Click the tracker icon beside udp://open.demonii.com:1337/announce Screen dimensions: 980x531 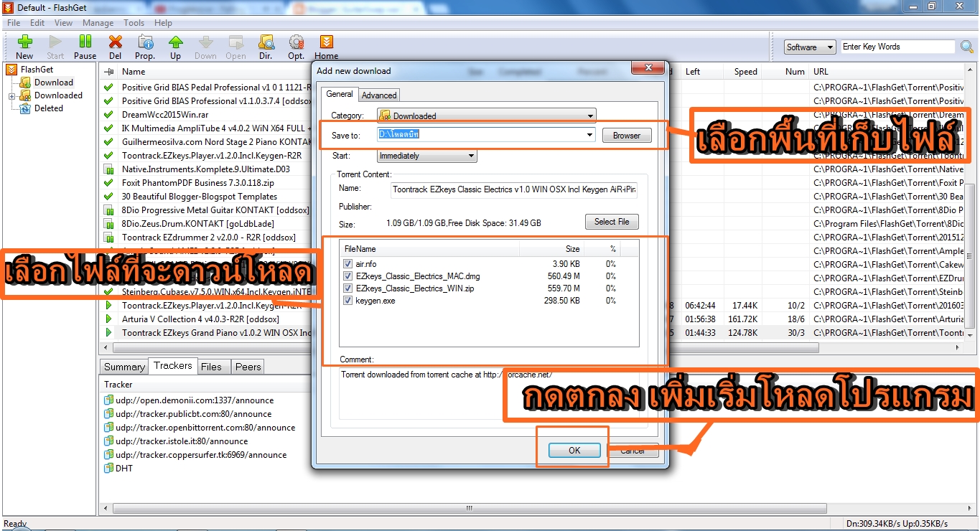click(x=108, y=400)
